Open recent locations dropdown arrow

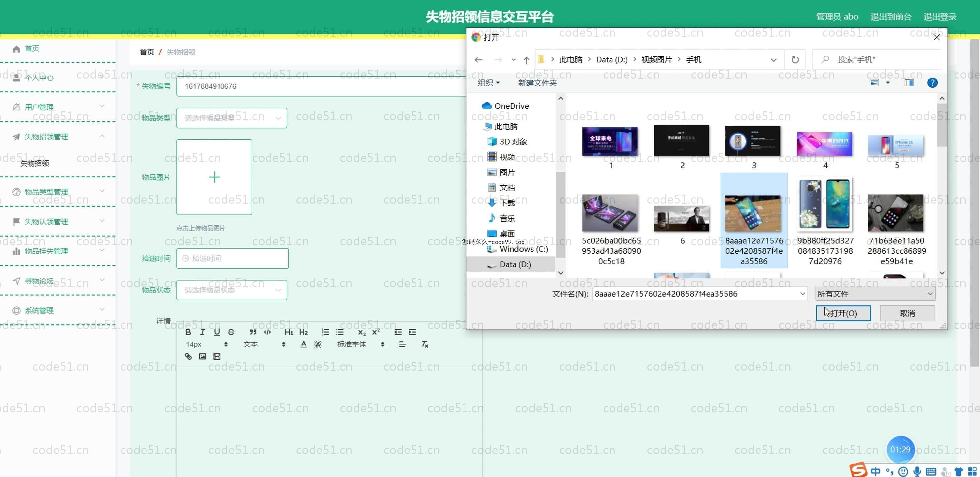tap(513, 59)
